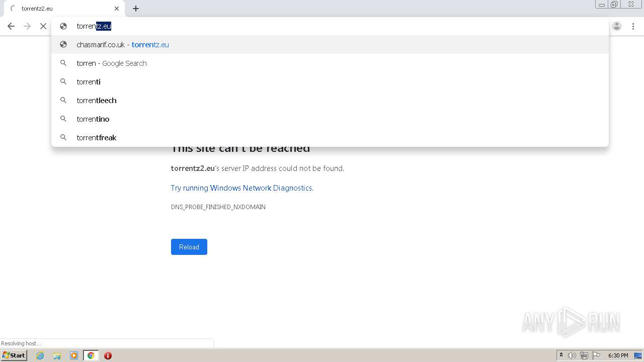
Task: Select the 'torrentleech' suggestion
Action: pos(330,100)
